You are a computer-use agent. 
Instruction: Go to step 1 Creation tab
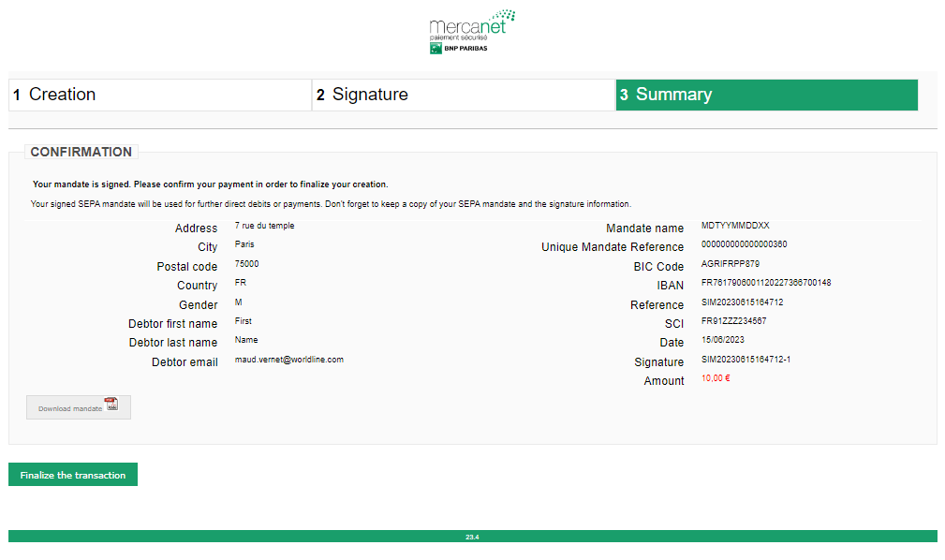[159, 95]
